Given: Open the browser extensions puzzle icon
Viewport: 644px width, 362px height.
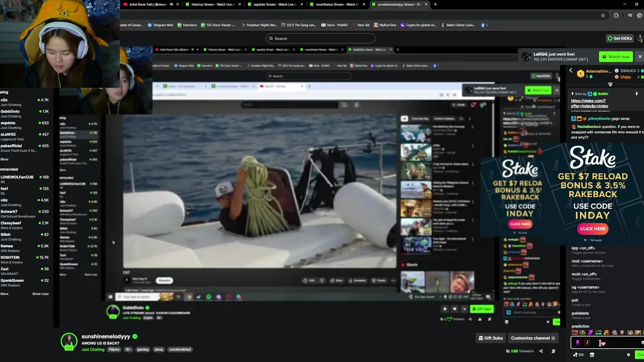Looking at the screenshot, I should tap(616, 16).
